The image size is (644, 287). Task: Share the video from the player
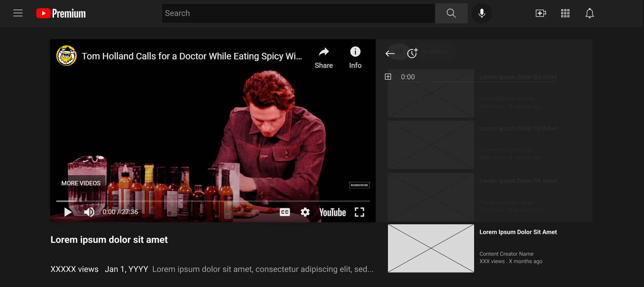point(324,58)
